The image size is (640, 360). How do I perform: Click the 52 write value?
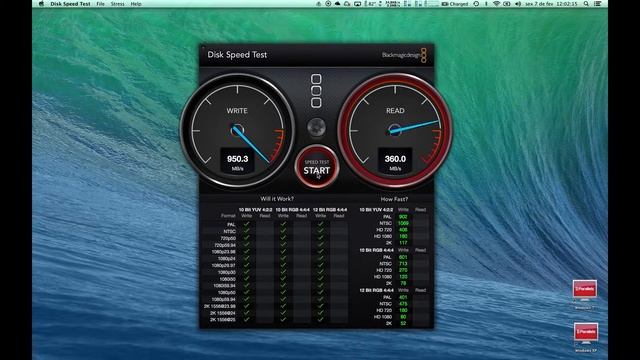point(403,323)
